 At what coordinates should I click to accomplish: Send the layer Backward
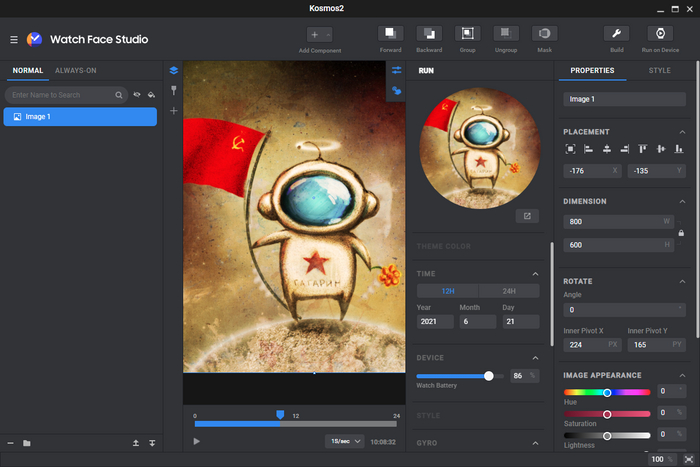pyautogui.click(x=429, y=34)
